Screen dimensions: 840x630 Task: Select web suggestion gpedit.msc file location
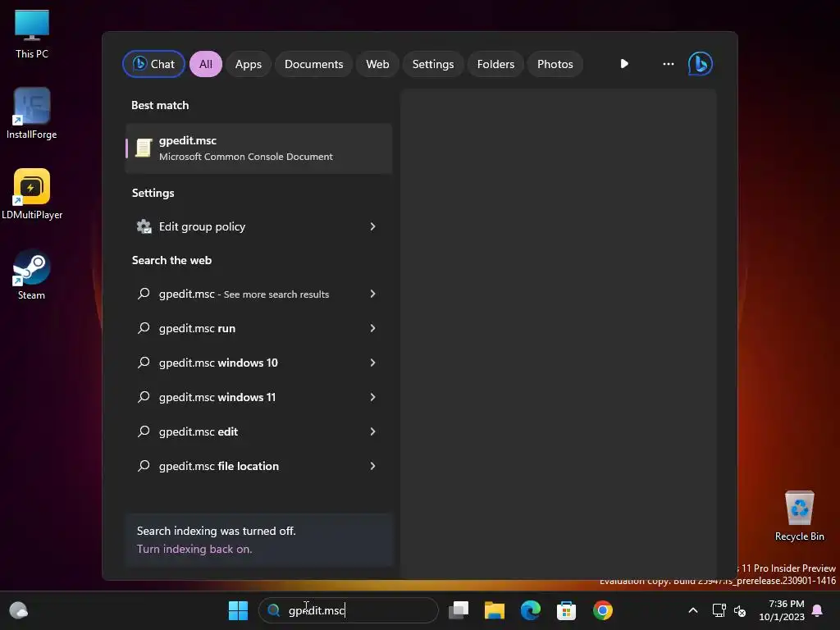pyautogui.click(x=258, y=466)
